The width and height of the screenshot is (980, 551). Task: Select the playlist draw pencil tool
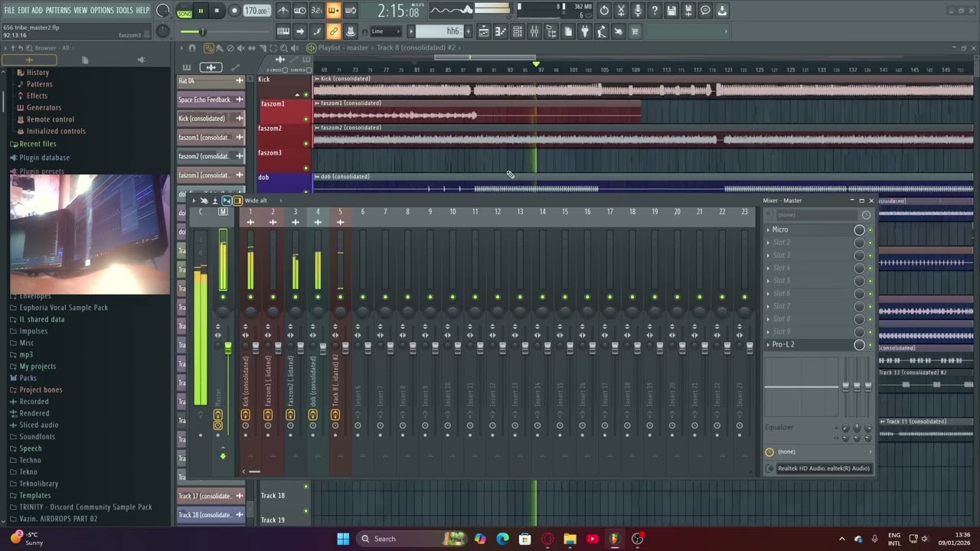click(x=209, y=48)
